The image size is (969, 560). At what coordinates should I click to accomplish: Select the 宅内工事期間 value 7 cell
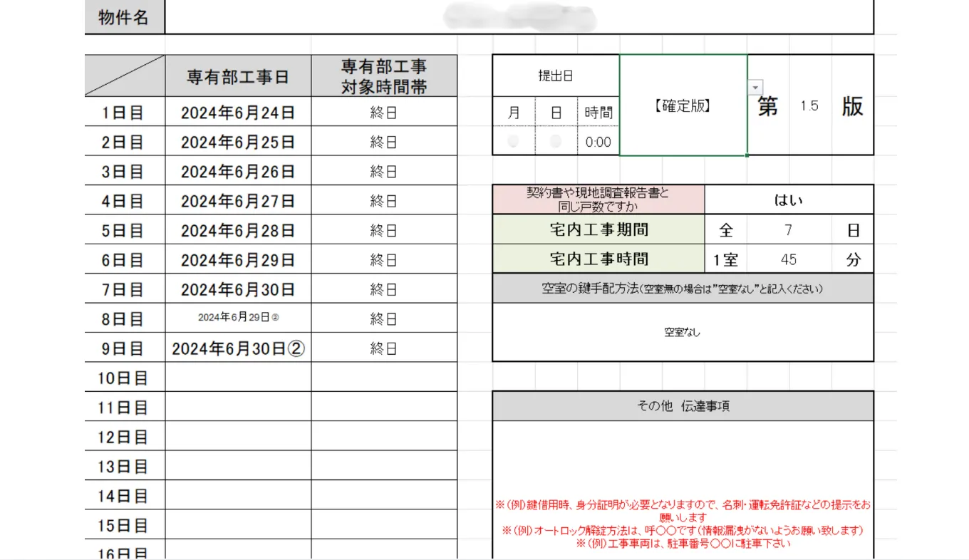[x=789, y=230]
